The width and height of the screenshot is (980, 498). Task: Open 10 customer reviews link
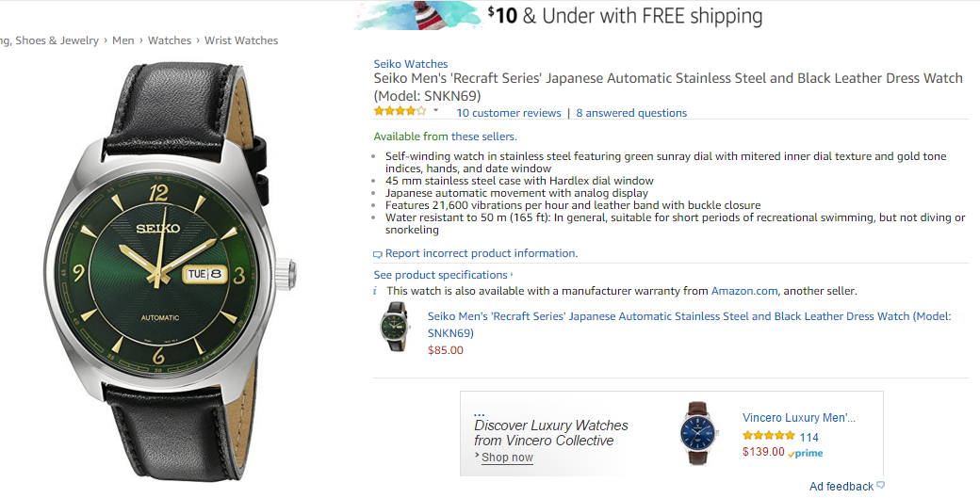point(509,113)
